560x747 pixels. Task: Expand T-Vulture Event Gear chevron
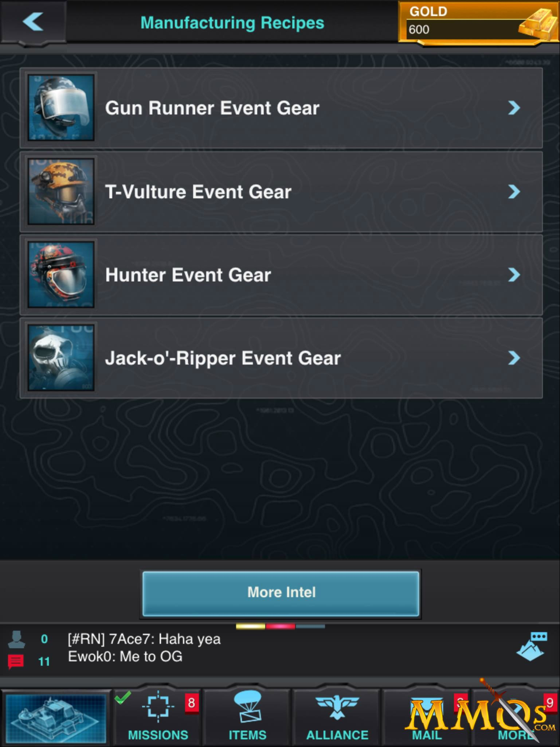click(x=514, y=191)
